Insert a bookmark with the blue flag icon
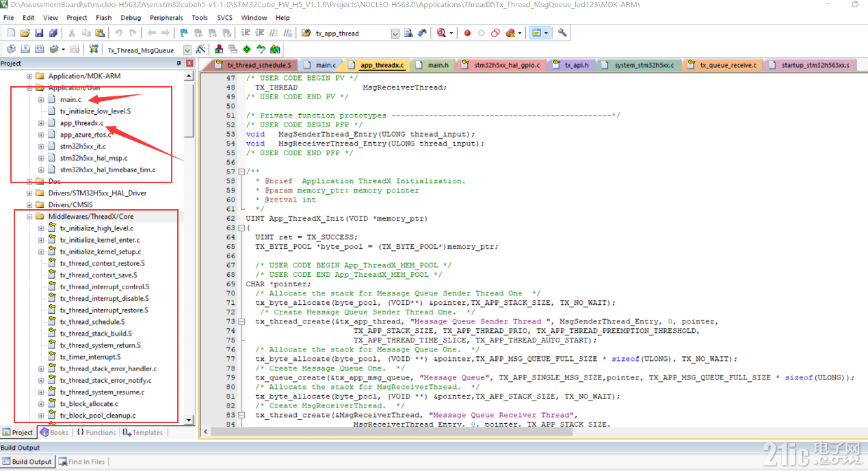The width and height of the screenshot is (868, 471). (x=184, y=33)
